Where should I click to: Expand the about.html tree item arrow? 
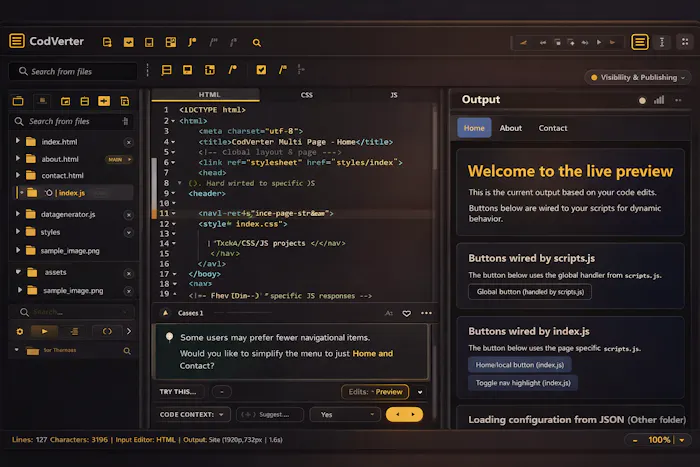click(17, 158)
